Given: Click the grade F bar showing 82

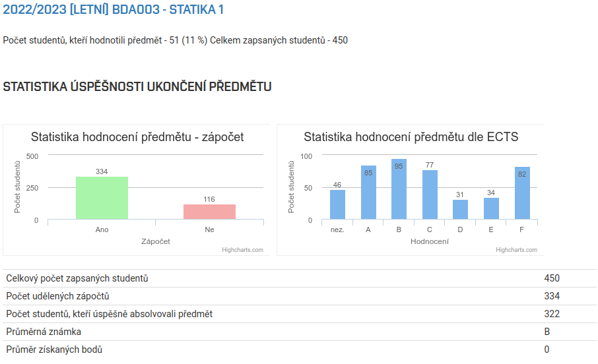Looking at the screenshot, I should click(522, 193).
